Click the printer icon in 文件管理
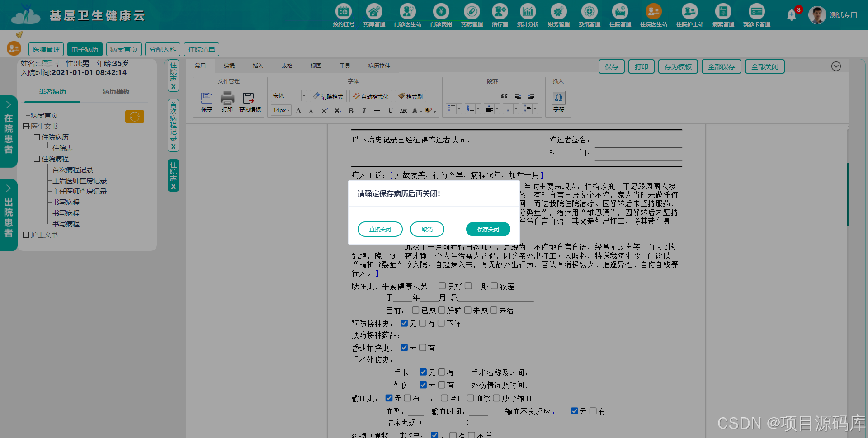Image resolution: width=868 pixels, height=438 pixels. (227, 98)
